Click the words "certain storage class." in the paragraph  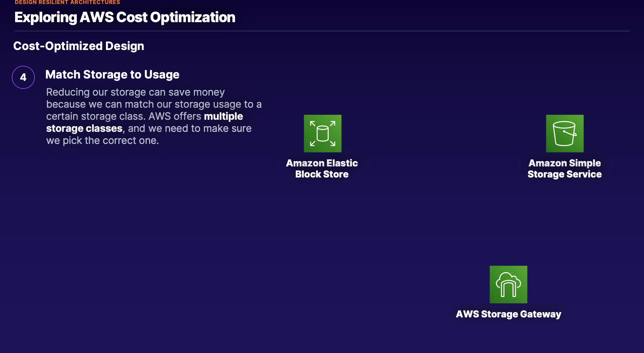pos(96,116)
